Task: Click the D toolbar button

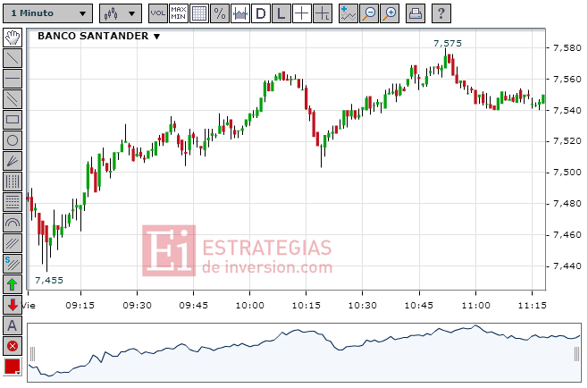Action: (261, 13)
